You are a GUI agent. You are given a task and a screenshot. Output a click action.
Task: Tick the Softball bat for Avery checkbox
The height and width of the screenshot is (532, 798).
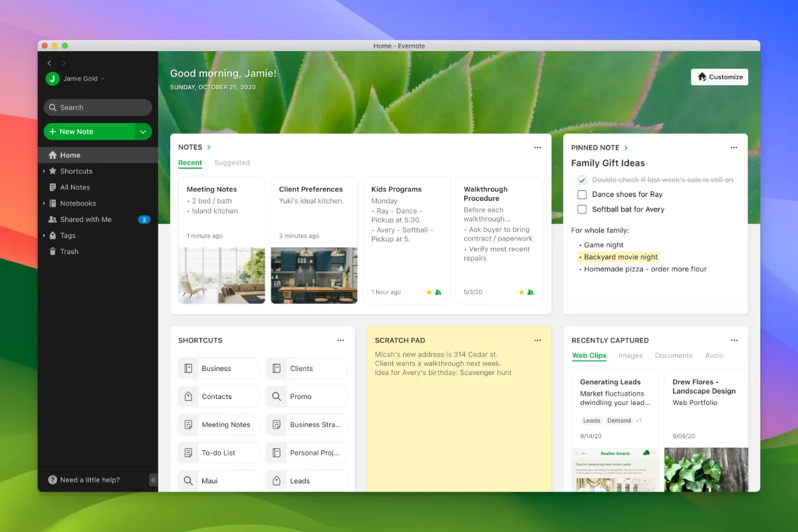(582, 209)
